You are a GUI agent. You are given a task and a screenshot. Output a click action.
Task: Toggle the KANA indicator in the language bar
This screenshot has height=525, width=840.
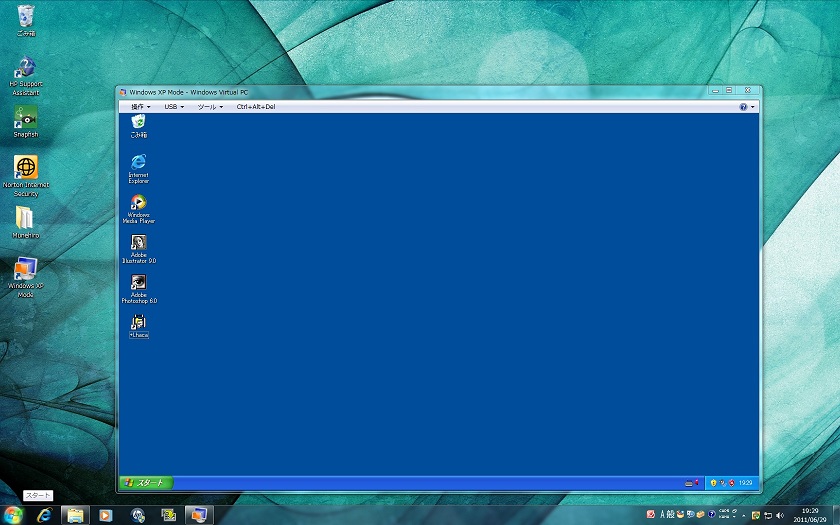pos(724,516)
